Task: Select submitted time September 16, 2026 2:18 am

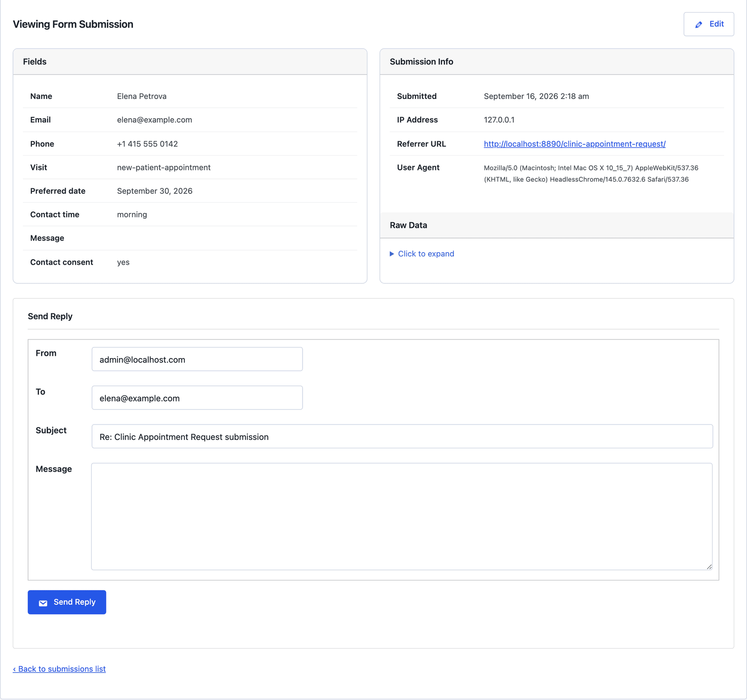Action: point(536,96)
